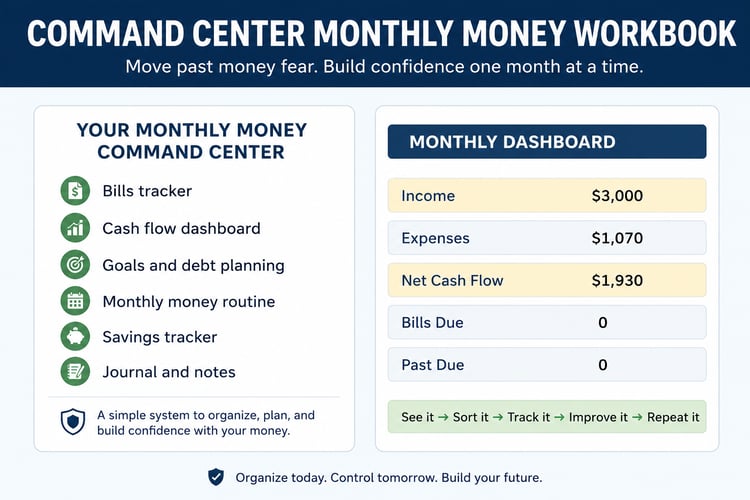Click the Monthly Dashboard header bar
The image size is (750, 500).
[x=547, y=142]
